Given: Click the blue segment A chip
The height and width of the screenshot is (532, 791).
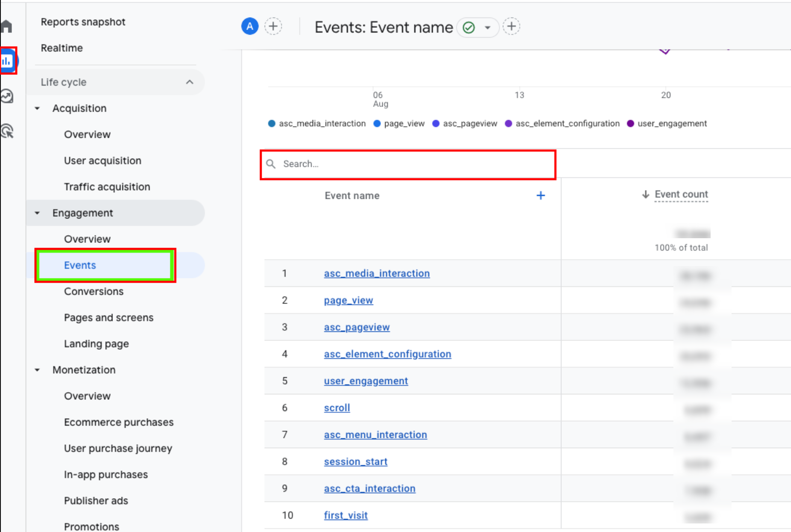Looking at the screenshot, I should tap(250, 26).
